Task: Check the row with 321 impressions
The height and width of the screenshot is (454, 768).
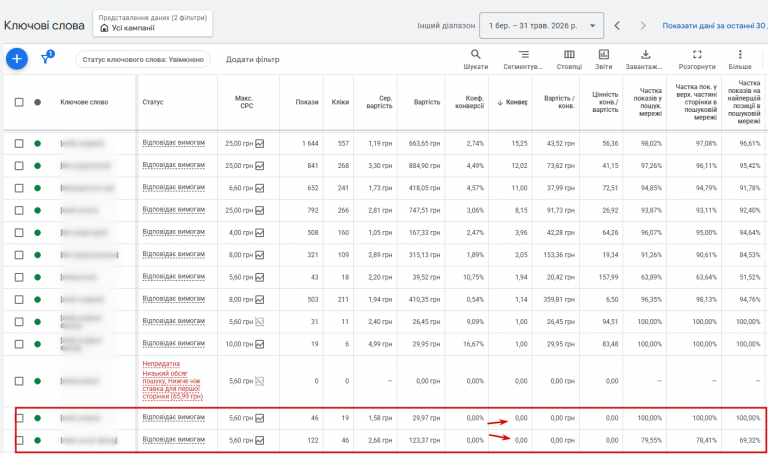Action: point(19,255)
